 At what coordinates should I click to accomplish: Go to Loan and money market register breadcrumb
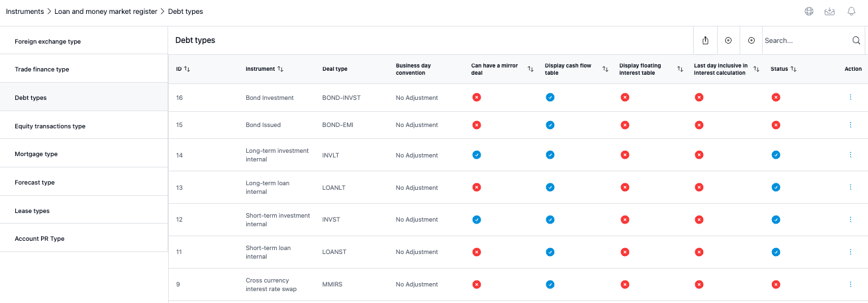point(106,11)
